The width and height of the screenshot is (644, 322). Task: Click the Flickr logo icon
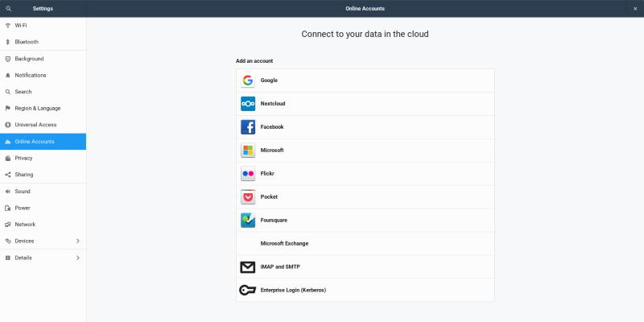[x=248, y=174]
